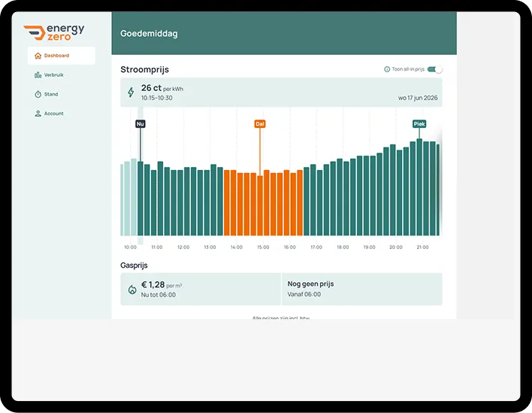Click the Dashboard home icon
The image size is (532, 413).
point(38,56)
